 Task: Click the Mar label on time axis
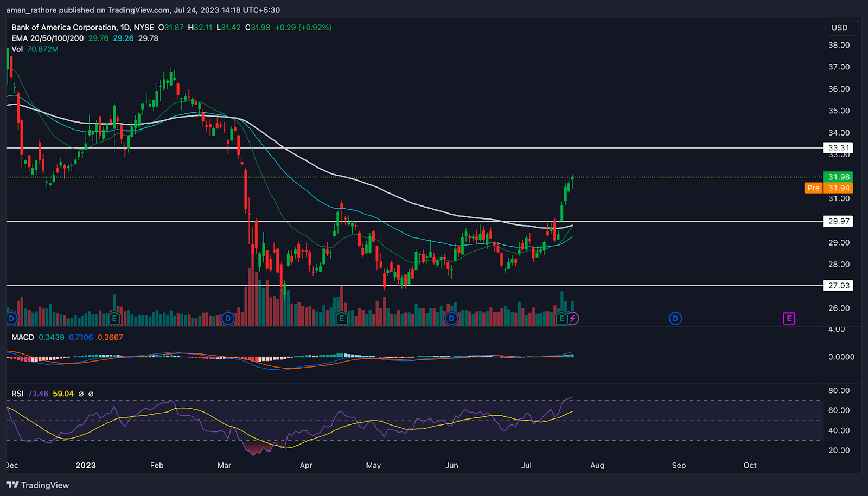click(224, 465)
